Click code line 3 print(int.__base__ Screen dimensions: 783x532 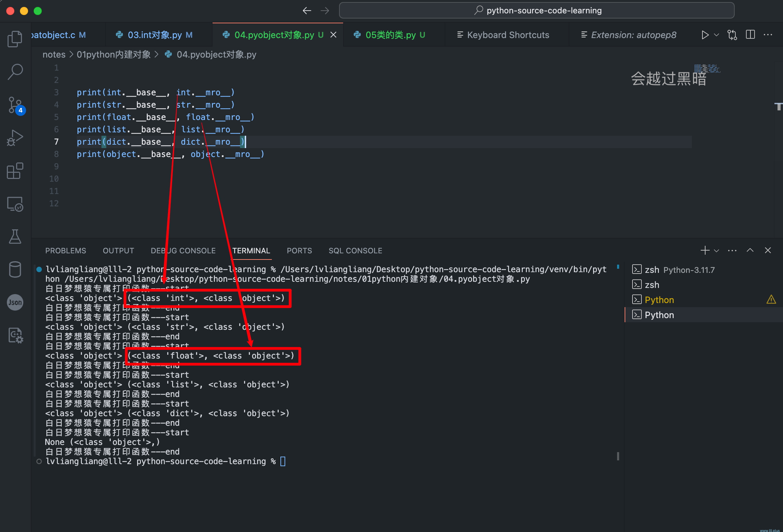pos(156,93)
